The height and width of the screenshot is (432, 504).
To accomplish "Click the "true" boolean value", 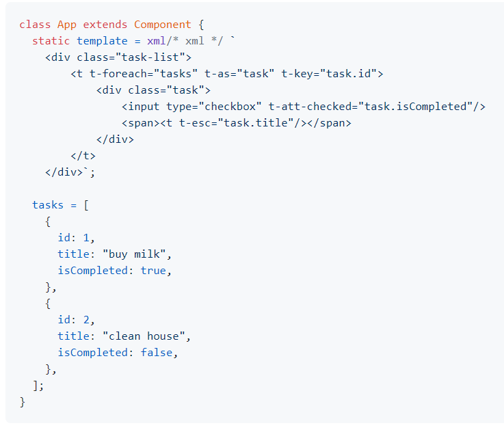I will pyautogui.click(x=153, y=271).
